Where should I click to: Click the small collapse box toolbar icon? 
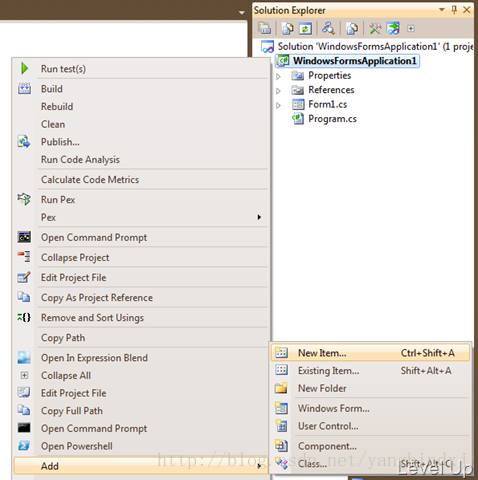click(411, 29)
